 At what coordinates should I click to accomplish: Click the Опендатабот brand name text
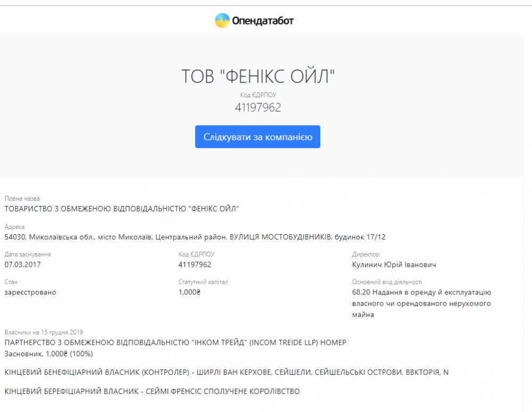[x=262, y=21]
